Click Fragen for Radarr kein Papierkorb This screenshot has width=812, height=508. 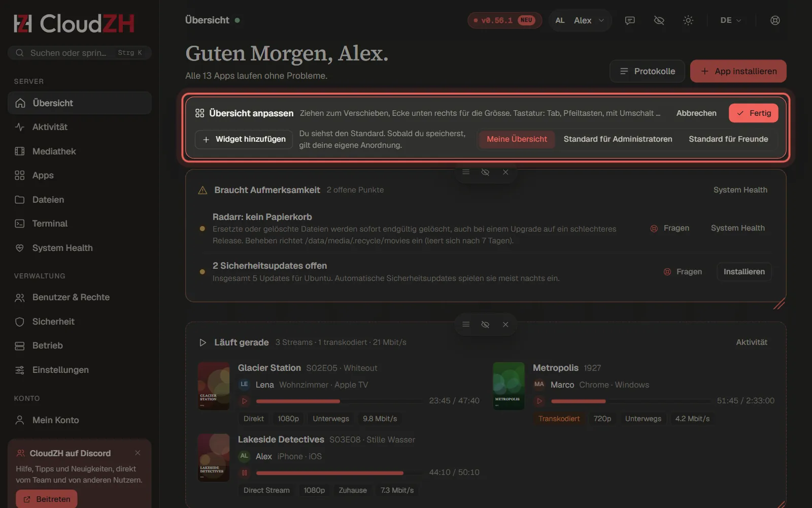(670, 228)
